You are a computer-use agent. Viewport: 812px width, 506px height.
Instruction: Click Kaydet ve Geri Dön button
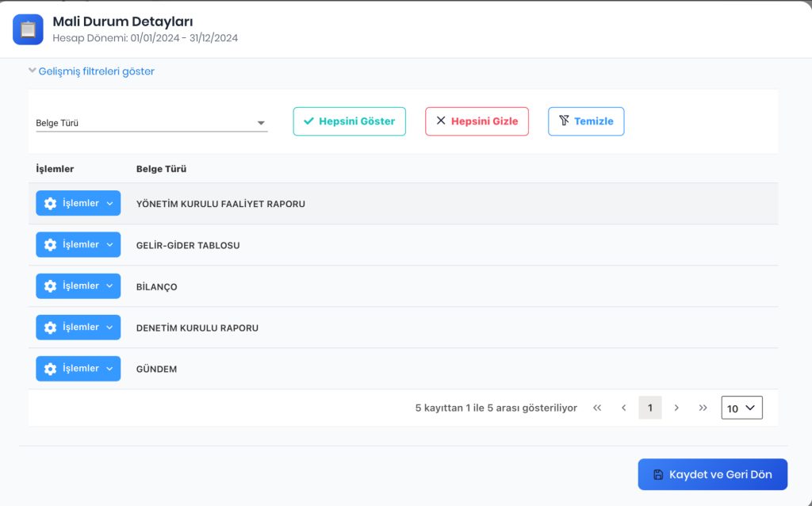pyautogui.click(x=713, y=474)
